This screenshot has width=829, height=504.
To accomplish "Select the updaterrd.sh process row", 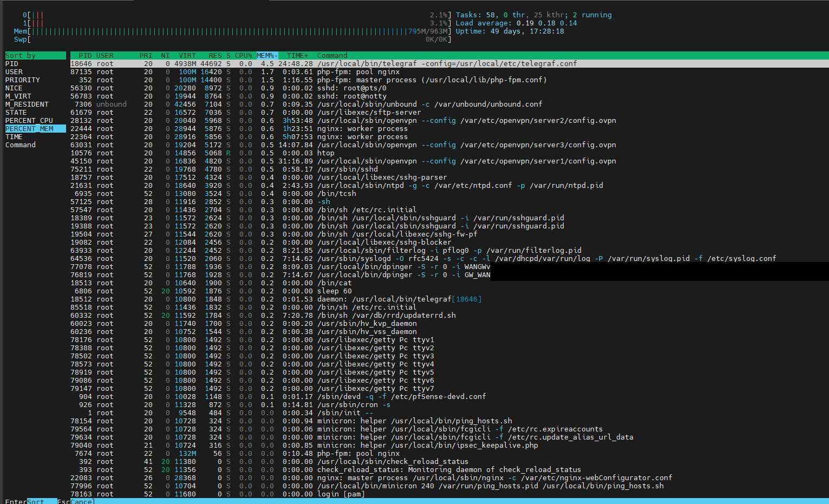I will pos(449,316).
